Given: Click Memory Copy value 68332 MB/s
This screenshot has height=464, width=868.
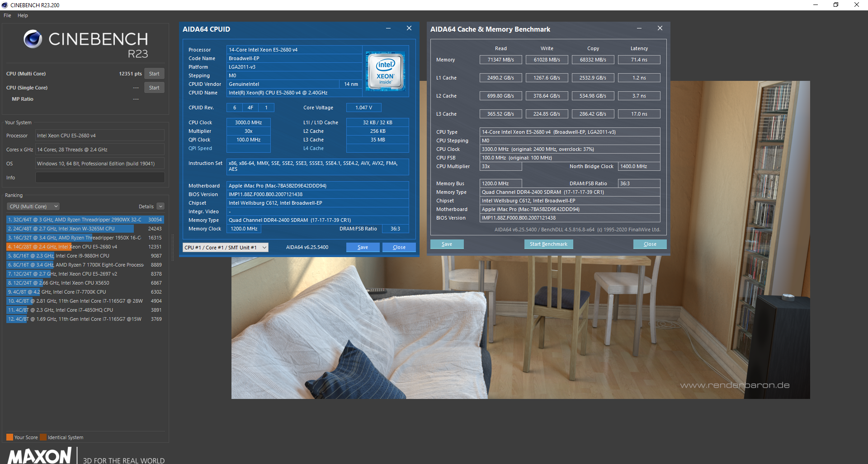Looking at the screenshot, I should [x=593, y=60].
